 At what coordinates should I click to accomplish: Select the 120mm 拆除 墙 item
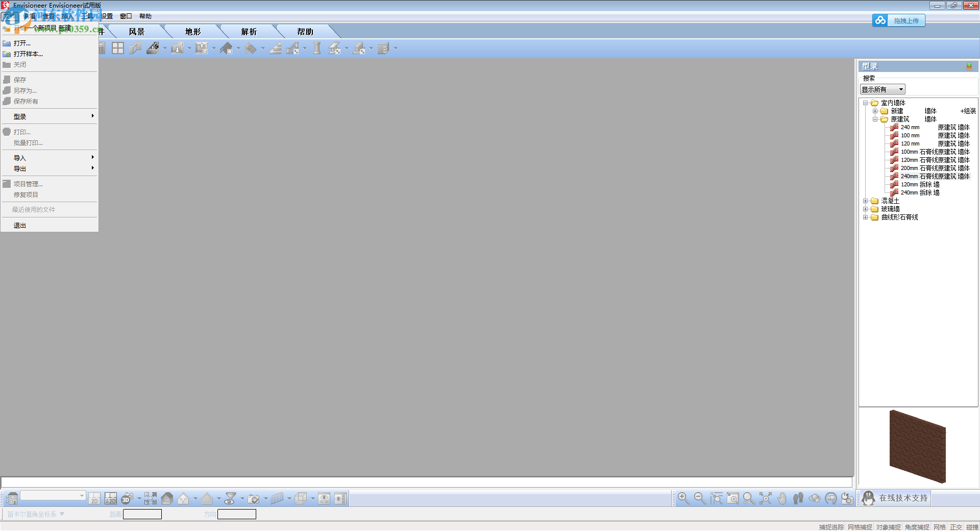(915, 185)
